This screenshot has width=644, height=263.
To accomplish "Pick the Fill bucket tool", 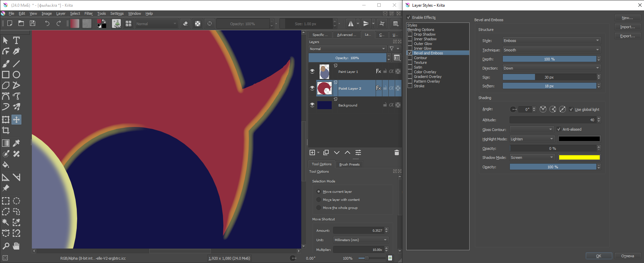I will [x=6, y=165].
